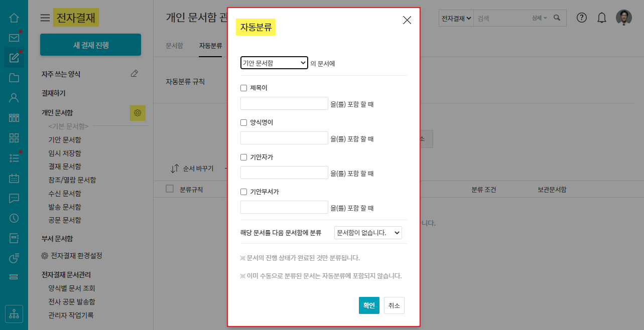Click the pencil icon next to 자주 쓰는 양식
This screenshot has height=330, width=644.
pyautogui.click(x=134, y=74)
